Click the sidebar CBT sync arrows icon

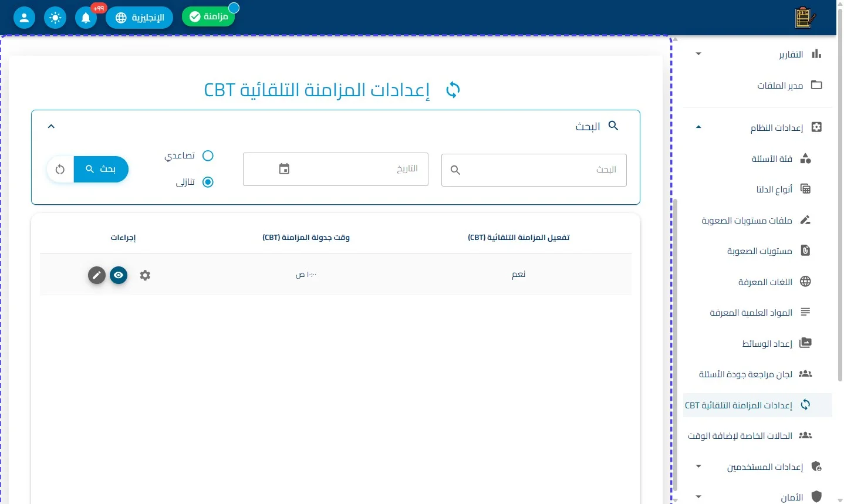tap(805, 405)
